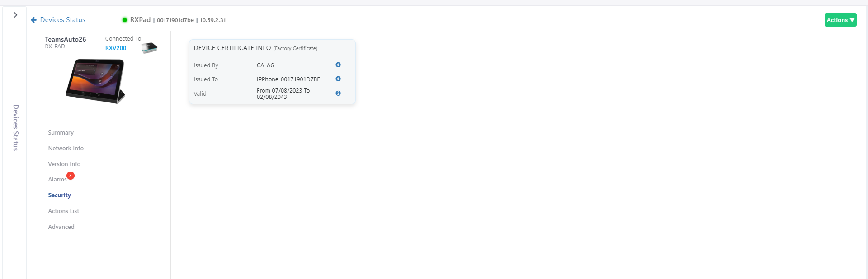Open the RXV200 connected device link

[116, 48]
